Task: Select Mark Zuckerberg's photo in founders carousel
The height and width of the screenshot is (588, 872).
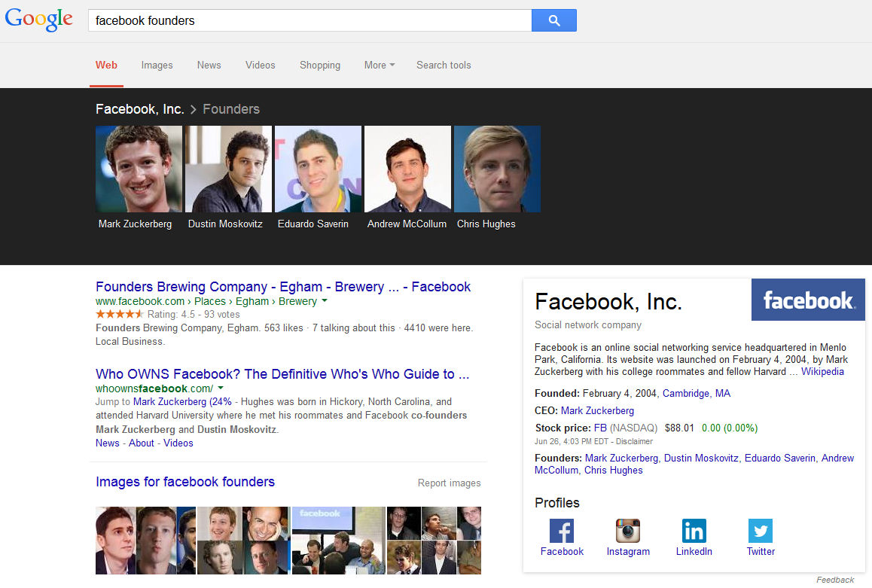Action: point(139,169)
